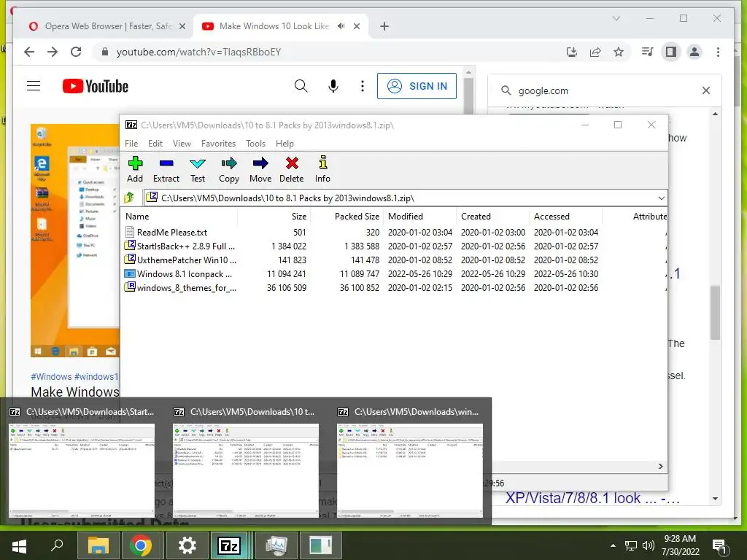Select the Copy toolbar icon

[x=229, y=169]
